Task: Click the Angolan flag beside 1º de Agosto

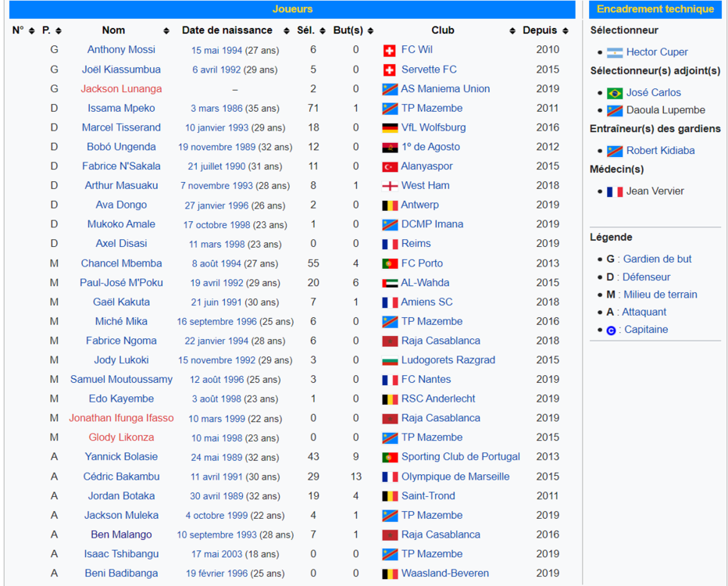Action: (x=389, y=148)
